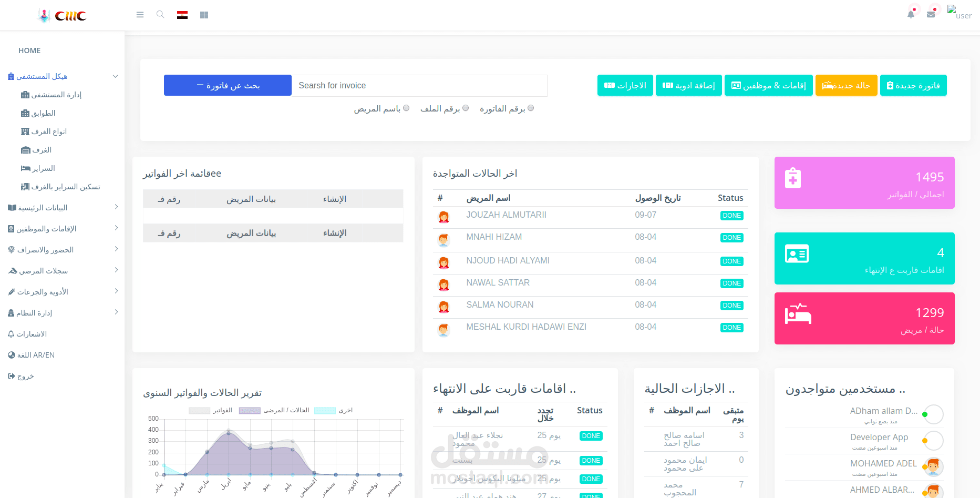Click JOUZAH ALMUTARII patient avatar
Viewport: 980px width, 498px height.
444,217
